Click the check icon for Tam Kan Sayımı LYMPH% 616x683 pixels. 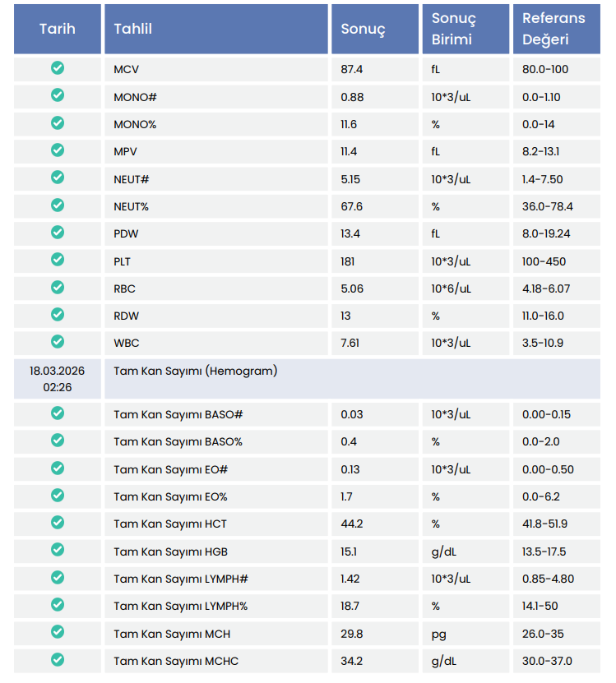[58, 605]
